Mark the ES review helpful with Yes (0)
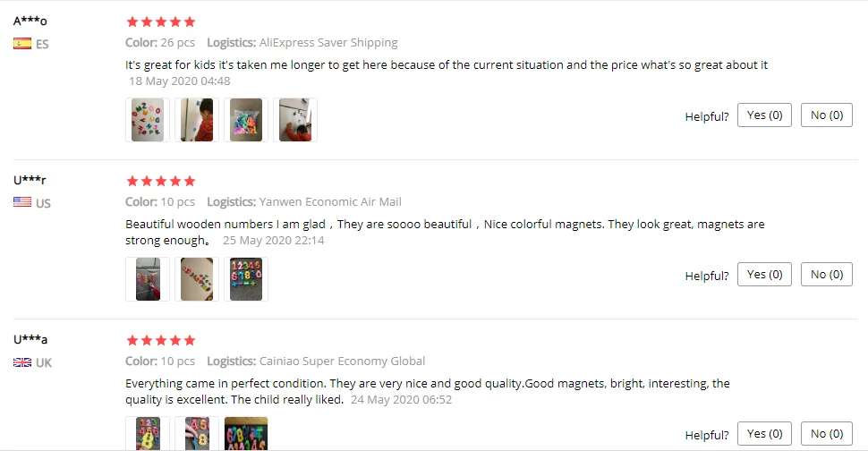 [764, 115]
